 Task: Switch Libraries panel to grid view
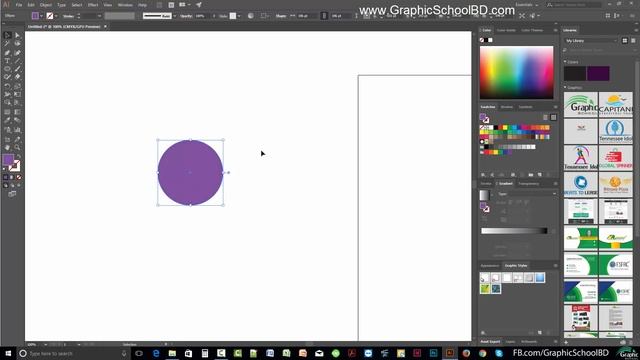(624, 40)
